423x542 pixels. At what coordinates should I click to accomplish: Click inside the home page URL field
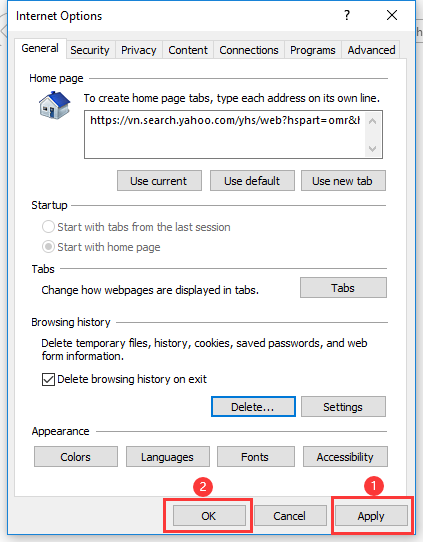(x=225, y=135)
